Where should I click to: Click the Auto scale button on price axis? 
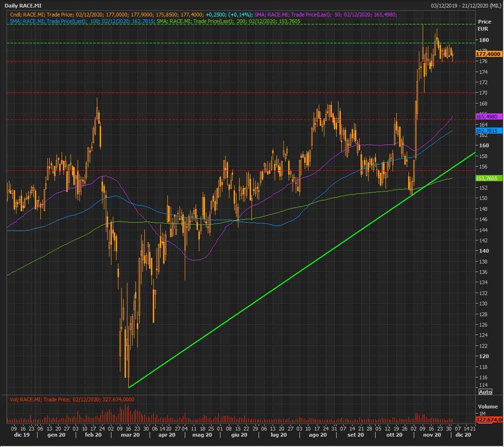[485, 391]
